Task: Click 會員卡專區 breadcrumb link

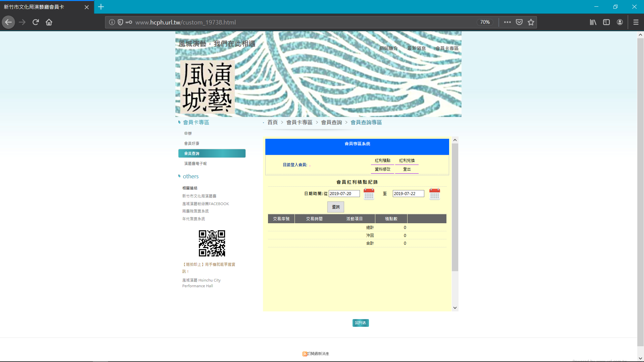Action: pyautogui.click(x=299, y=122)
